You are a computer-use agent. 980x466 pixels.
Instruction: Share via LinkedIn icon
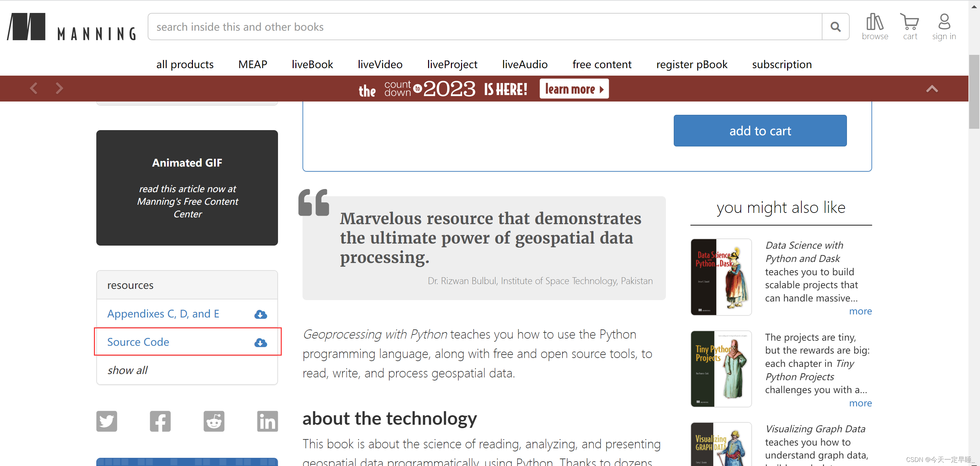tap(267, 421)
